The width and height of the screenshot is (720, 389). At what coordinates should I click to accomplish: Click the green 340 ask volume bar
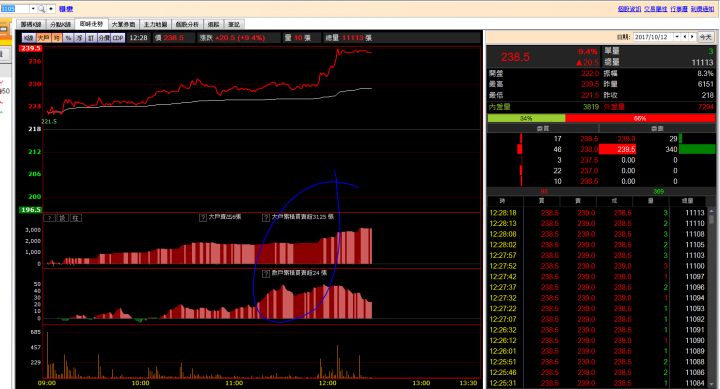tap(697, 149)
